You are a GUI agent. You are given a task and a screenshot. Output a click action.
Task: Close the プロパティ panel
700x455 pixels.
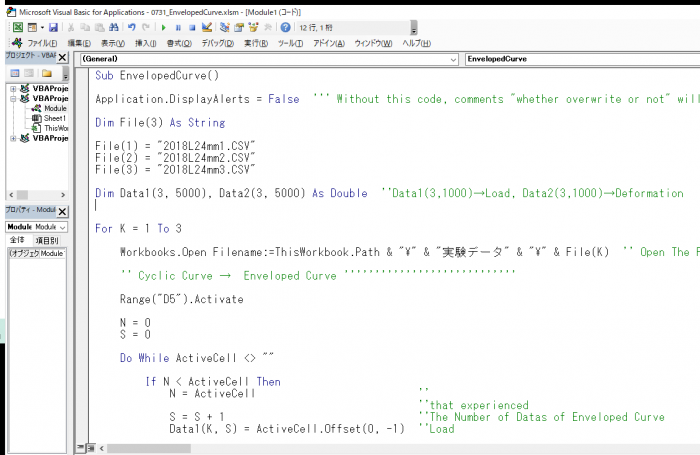[62, 211]
